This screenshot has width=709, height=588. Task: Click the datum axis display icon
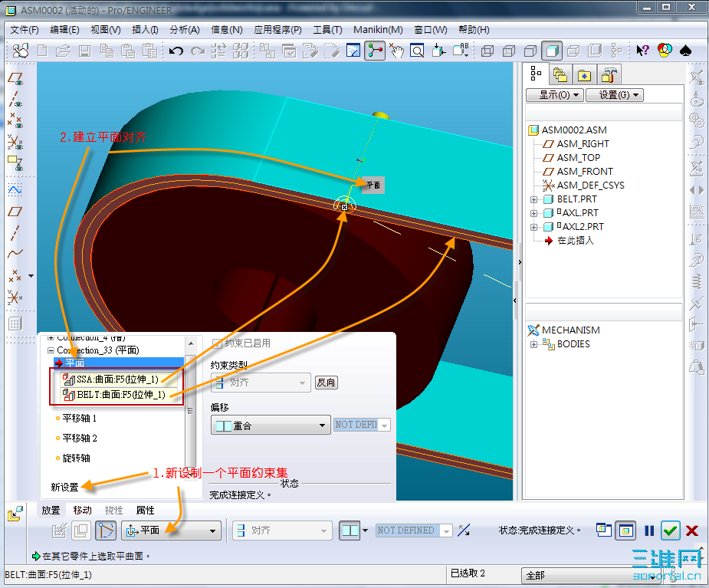(x=15, y=100)
